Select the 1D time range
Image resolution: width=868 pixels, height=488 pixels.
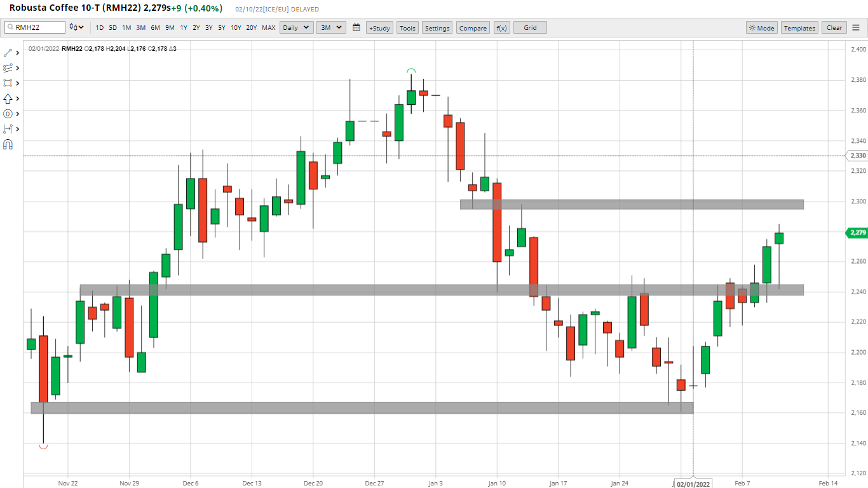pyautogui.click(x=100, y=28)
